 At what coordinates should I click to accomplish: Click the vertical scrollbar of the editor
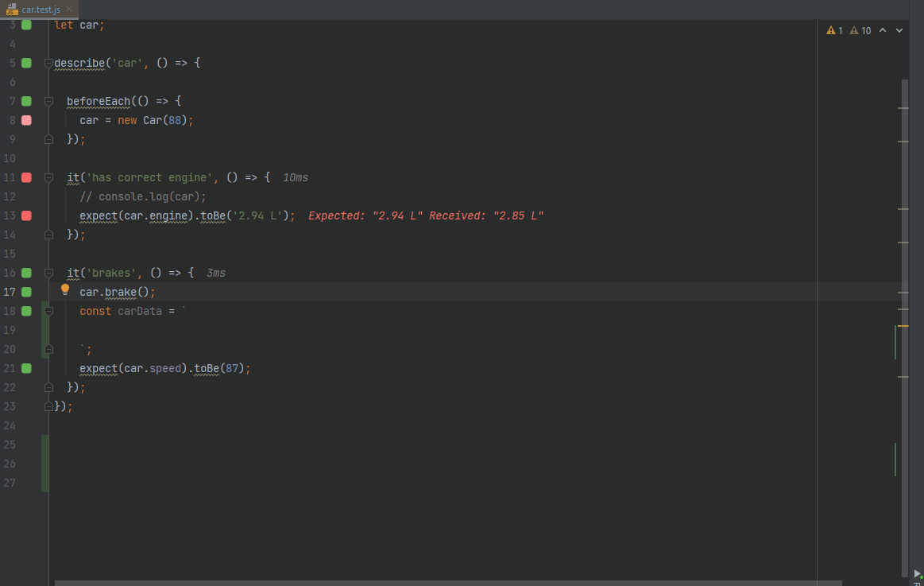click(904, 318)
